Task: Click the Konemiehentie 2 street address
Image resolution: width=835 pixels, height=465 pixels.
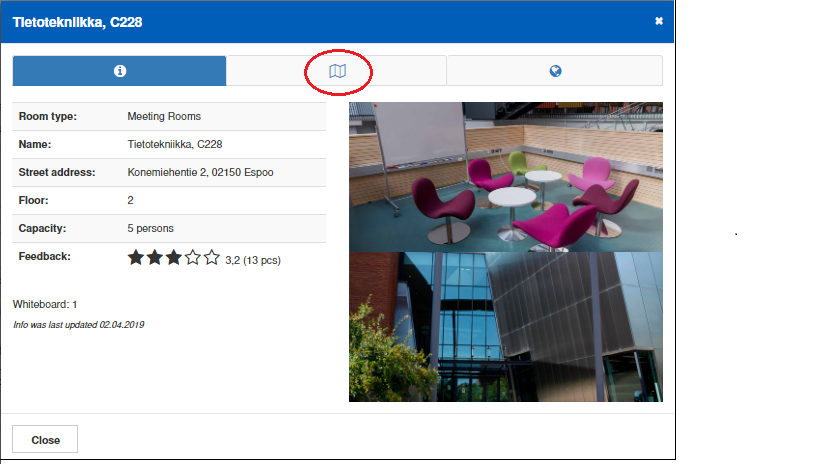Action: [200, 172]
